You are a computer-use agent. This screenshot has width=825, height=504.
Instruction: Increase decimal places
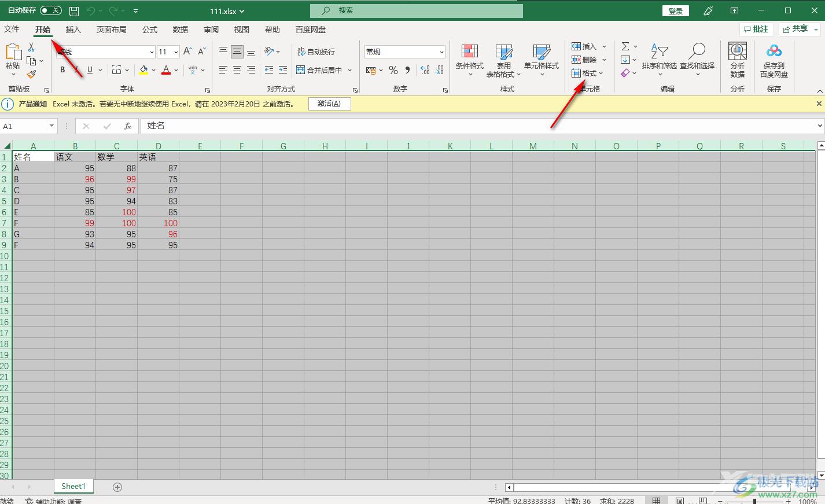click(425, 70)
